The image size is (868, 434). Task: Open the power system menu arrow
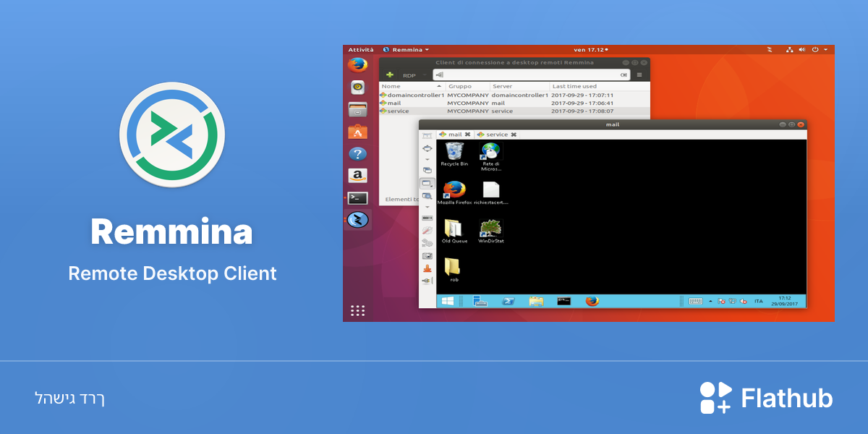point(825,49)
